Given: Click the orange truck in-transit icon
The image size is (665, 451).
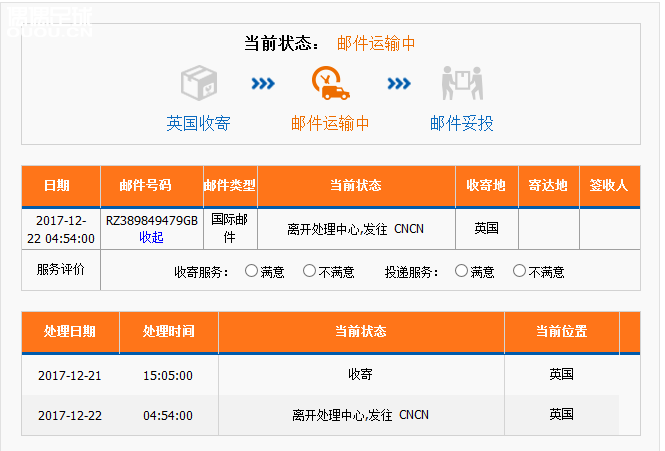Looking at the screenshot, I should [x=330, y=84].
